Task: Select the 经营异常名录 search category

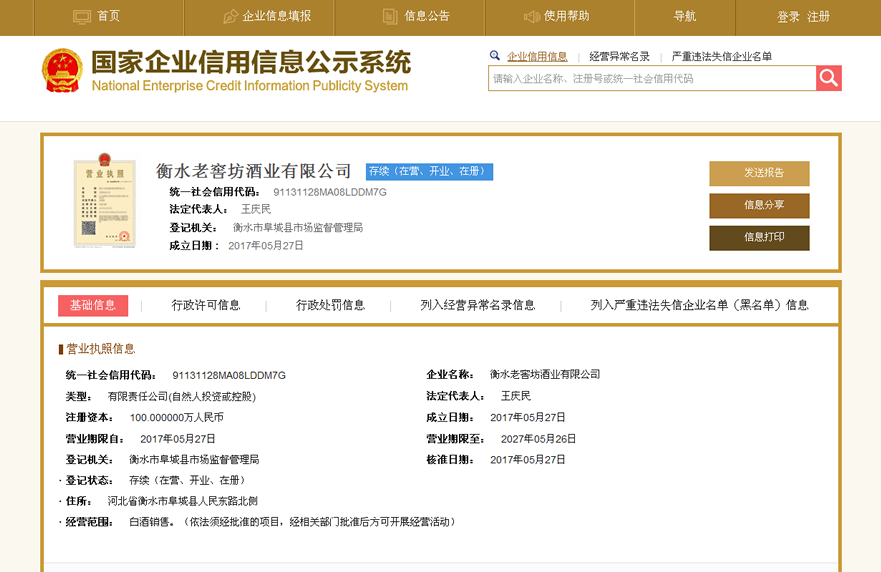Action: pyautogui.click(x=619, y=56)
